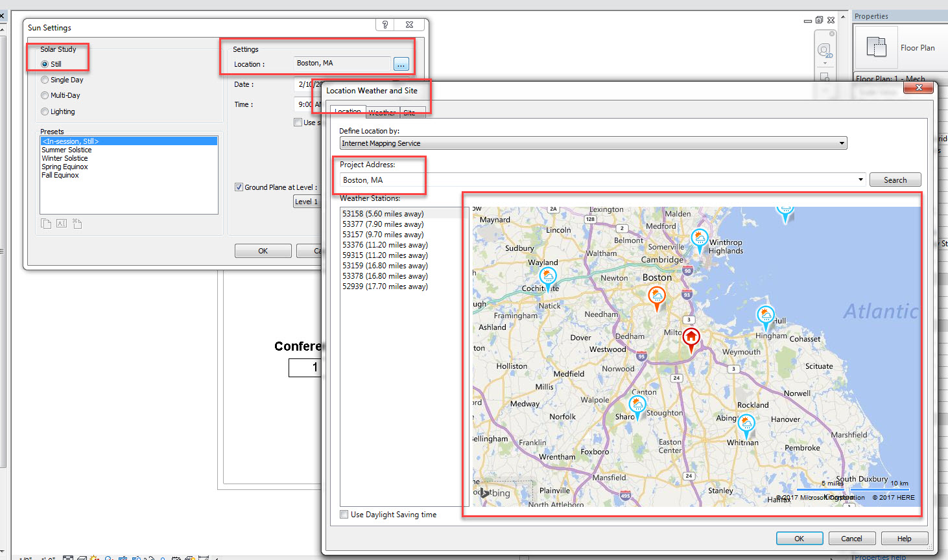Screen dimensions: 948x560
Task: Select the Lighting solar study option
Action: click(x=45, y=111)
